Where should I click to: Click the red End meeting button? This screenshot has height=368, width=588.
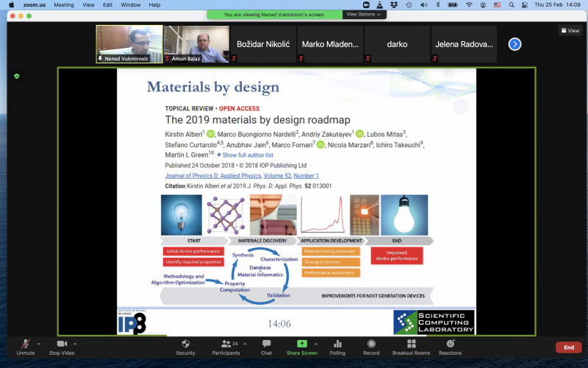tap(568, 347)
